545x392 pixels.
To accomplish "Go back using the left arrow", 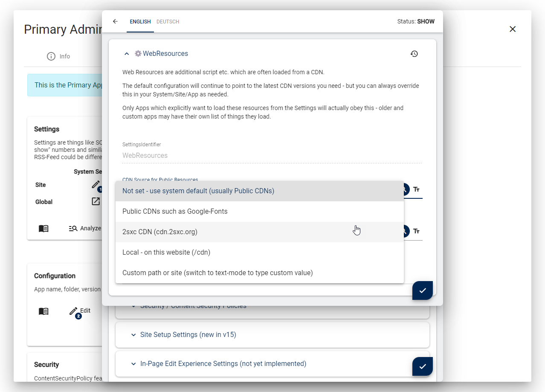I will coord(115,21).
